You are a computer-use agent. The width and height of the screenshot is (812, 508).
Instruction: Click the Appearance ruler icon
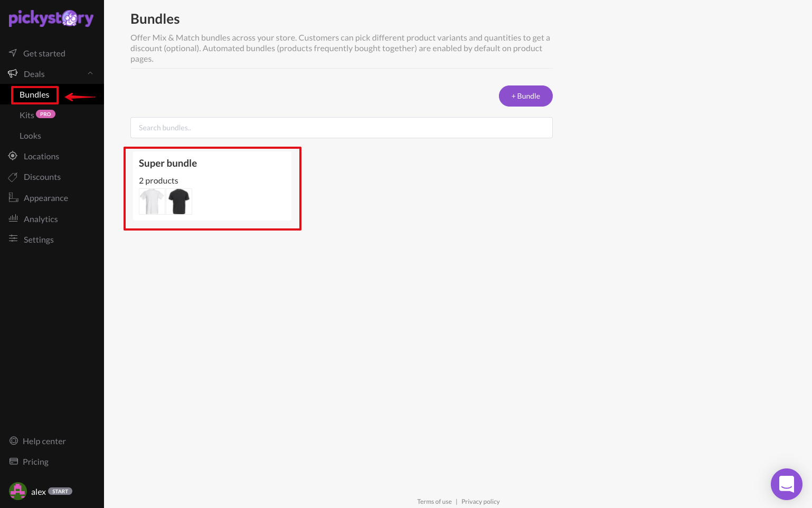click(x=13, y=197)
